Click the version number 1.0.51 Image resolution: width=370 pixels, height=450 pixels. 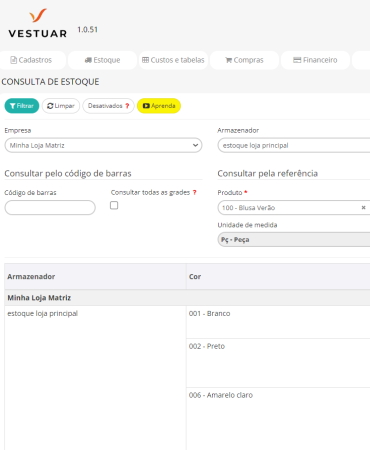(x=88, y=30)
